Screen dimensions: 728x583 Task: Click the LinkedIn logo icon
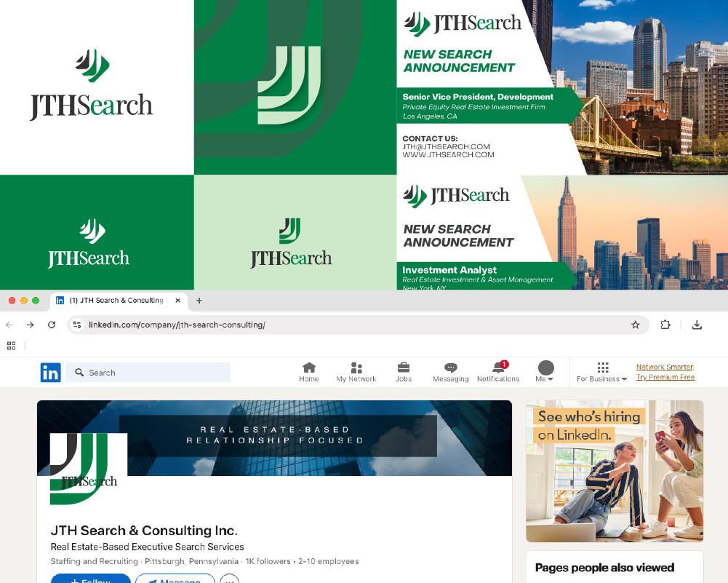[x=51, y=373]
